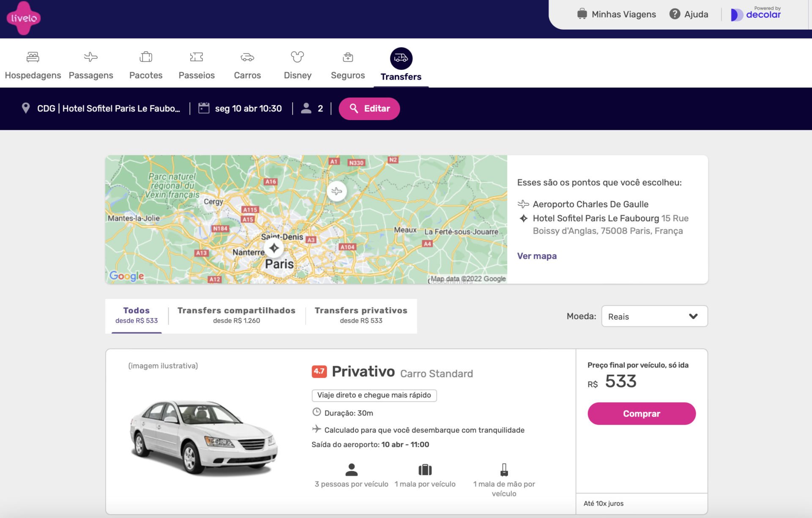The image size is (812, 518).
Task: Switch to Transfers compartilhados tab
Action: pos(236,315)
